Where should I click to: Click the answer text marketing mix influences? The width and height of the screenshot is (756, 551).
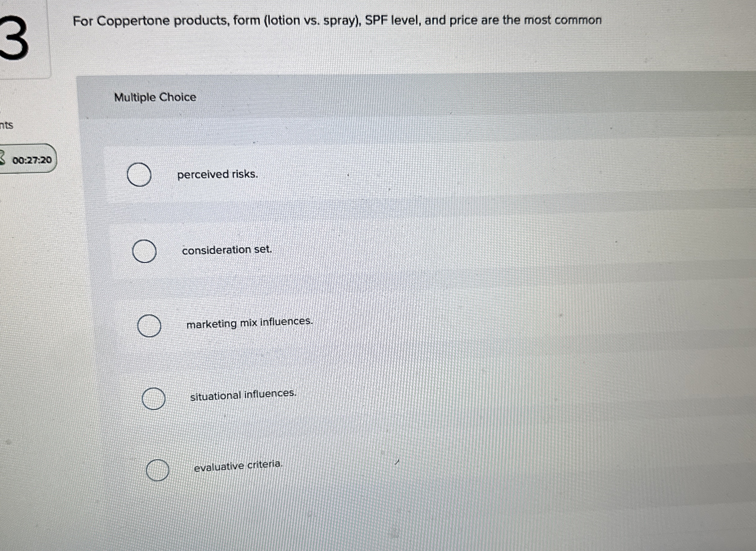[x=249, y=323]
